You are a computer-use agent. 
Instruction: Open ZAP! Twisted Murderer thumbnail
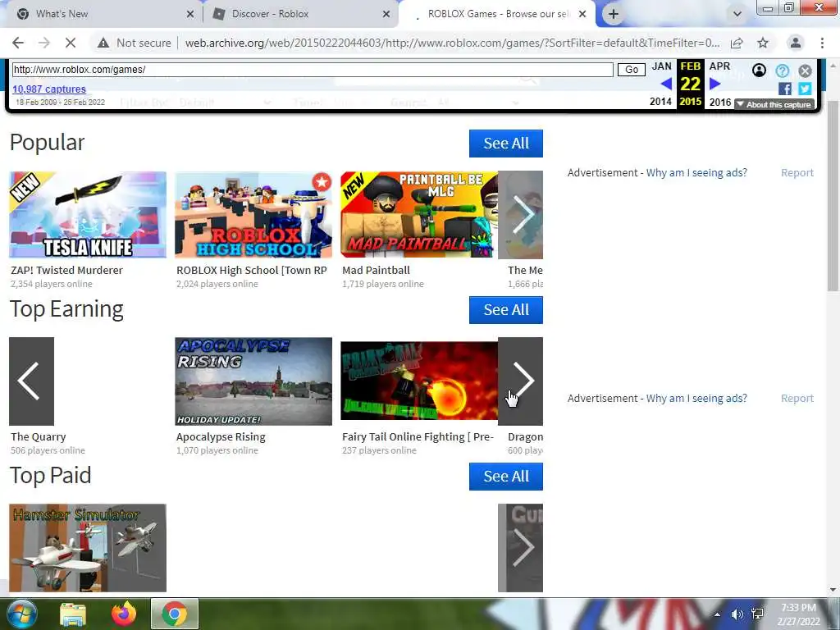[88, 215]
